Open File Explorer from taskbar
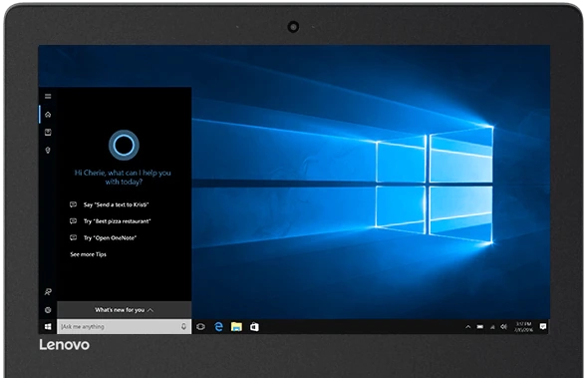 [236, 327]
